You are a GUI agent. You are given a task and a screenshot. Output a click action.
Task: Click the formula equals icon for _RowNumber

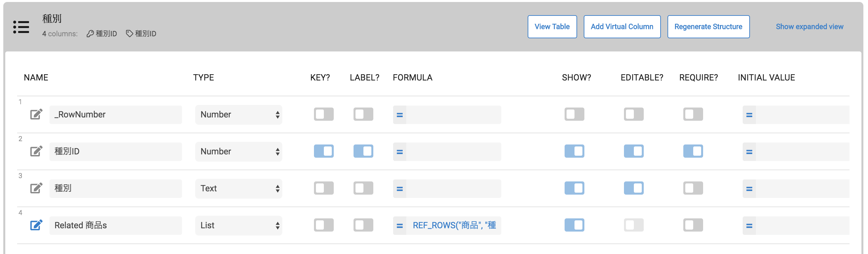click(x=400, y=115)
